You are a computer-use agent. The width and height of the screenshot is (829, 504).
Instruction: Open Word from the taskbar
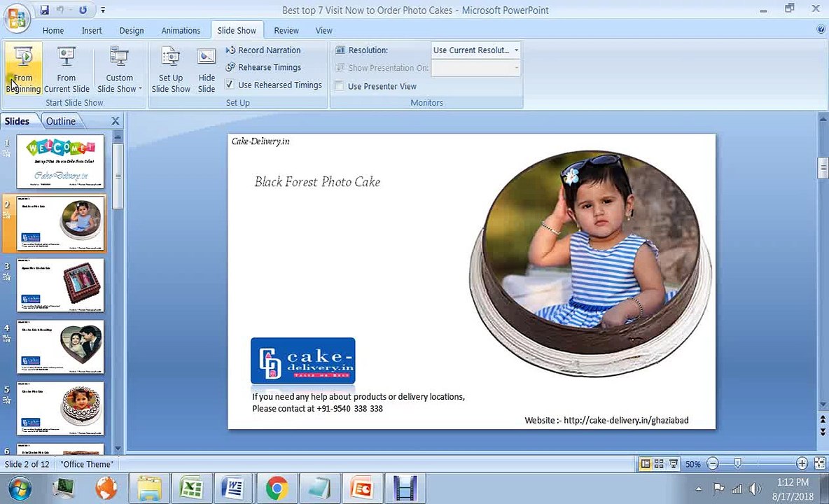click(233, 488)
